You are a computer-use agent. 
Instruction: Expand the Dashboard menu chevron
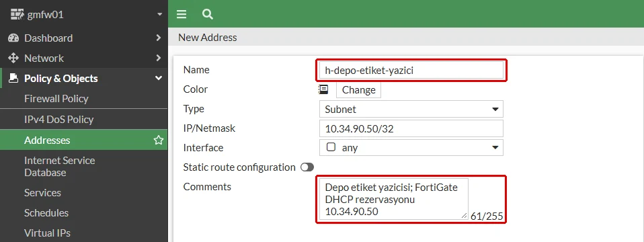[x=159, y=38]
